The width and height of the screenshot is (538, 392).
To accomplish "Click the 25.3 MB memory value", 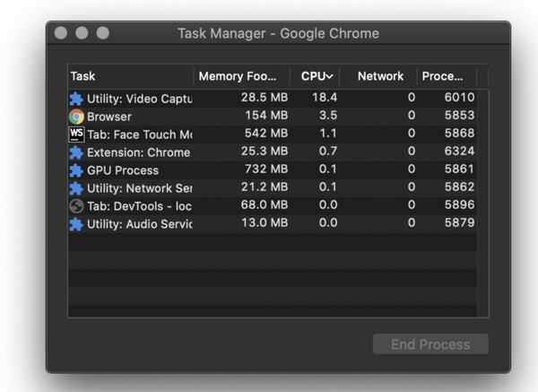I will pos(265,151).
